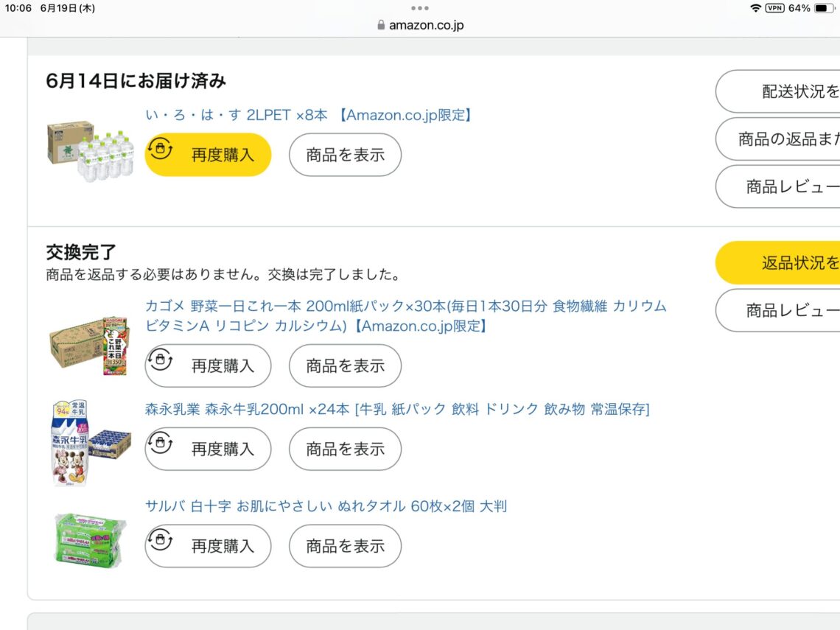Tap the VPN indicator in the status bar
Screen dimensions: 840x630
pyautogui.click(x=774, y=8)
